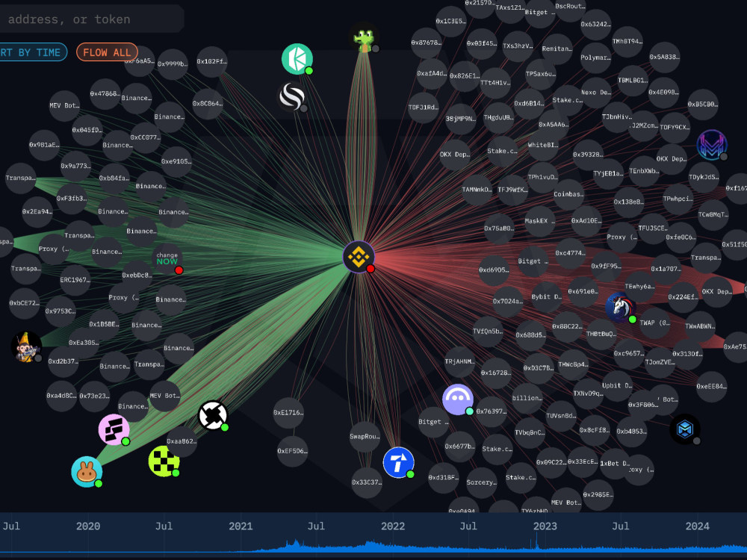
Task: Select the Polymar.. node
Action: [595, 57]
